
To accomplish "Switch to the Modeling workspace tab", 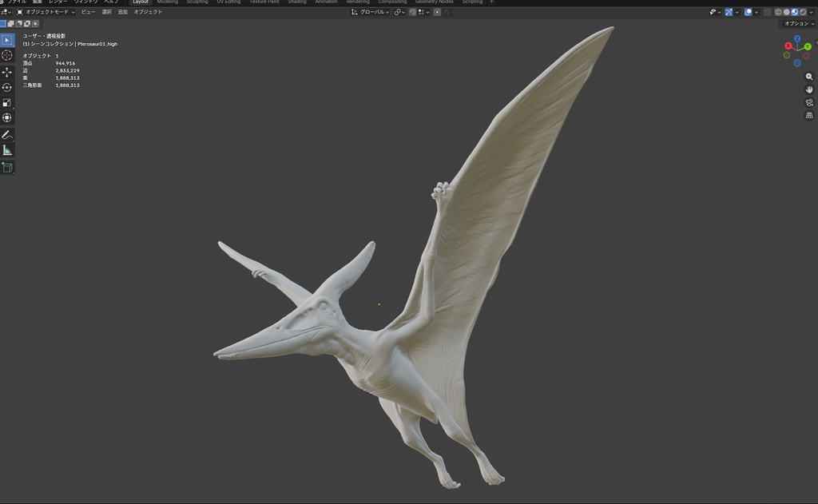I will (x=168, y=2).
